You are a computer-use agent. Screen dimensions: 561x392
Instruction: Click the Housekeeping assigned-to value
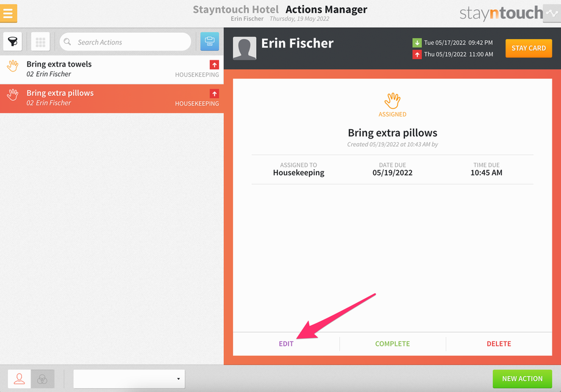click(299, 173)
